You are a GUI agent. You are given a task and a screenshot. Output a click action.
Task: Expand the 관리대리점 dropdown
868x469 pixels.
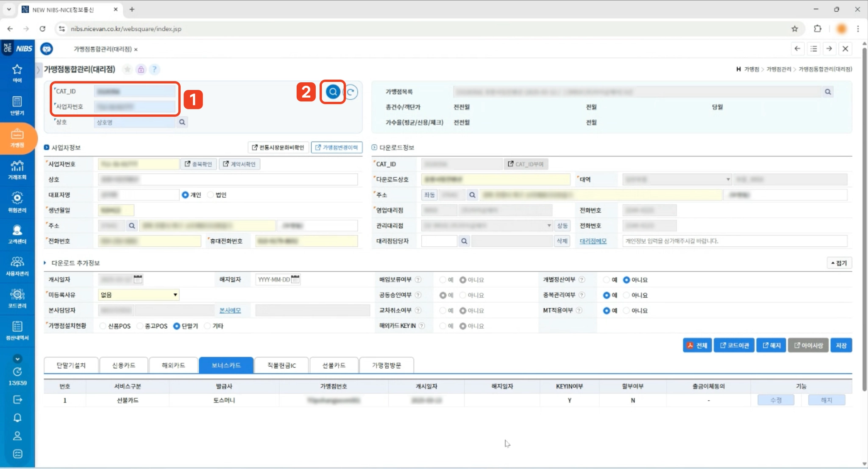coord(549,226)
